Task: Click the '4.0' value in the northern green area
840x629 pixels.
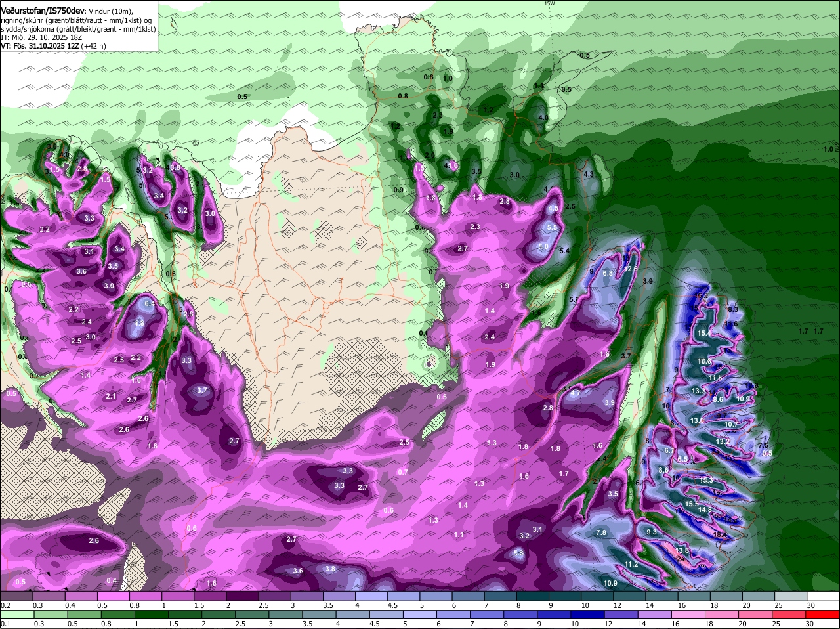Action: pos(543,118)
